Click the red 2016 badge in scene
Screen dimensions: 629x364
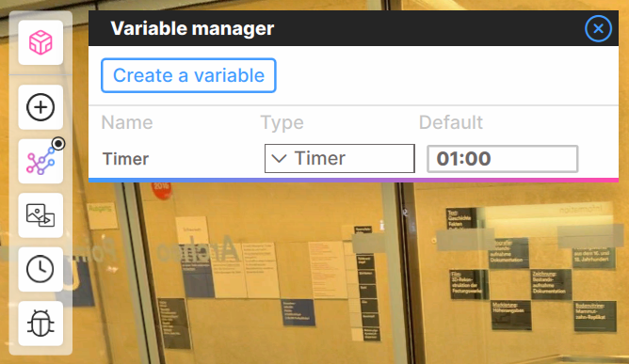pyautogui.click(x=161, y=189)
